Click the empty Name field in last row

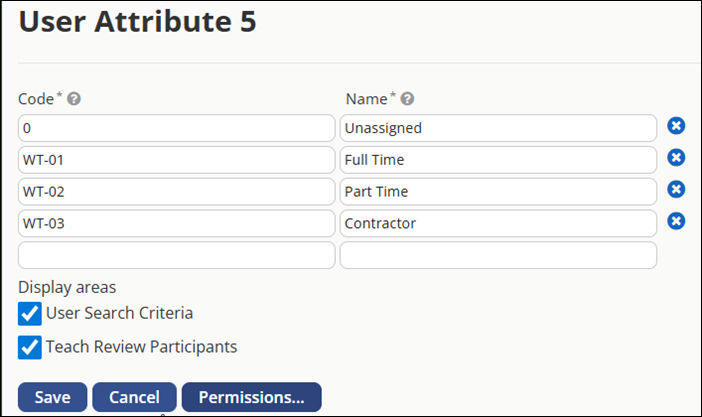tap(498, 255)
